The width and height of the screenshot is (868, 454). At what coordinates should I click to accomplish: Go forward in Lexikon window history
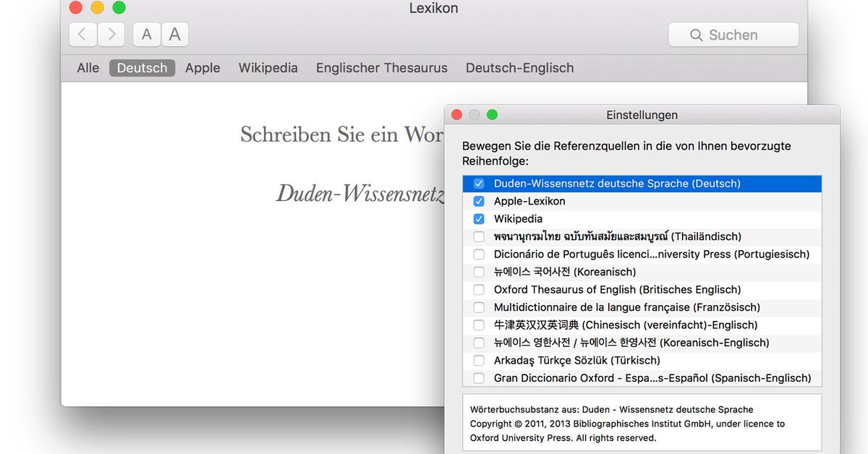coord(111,34)
